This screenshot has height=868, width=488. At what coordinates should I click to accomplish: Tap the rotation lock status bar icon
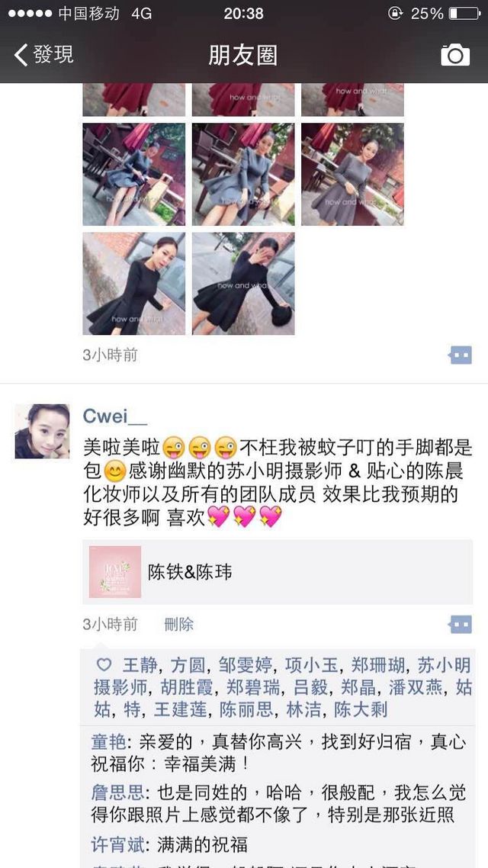395,13
